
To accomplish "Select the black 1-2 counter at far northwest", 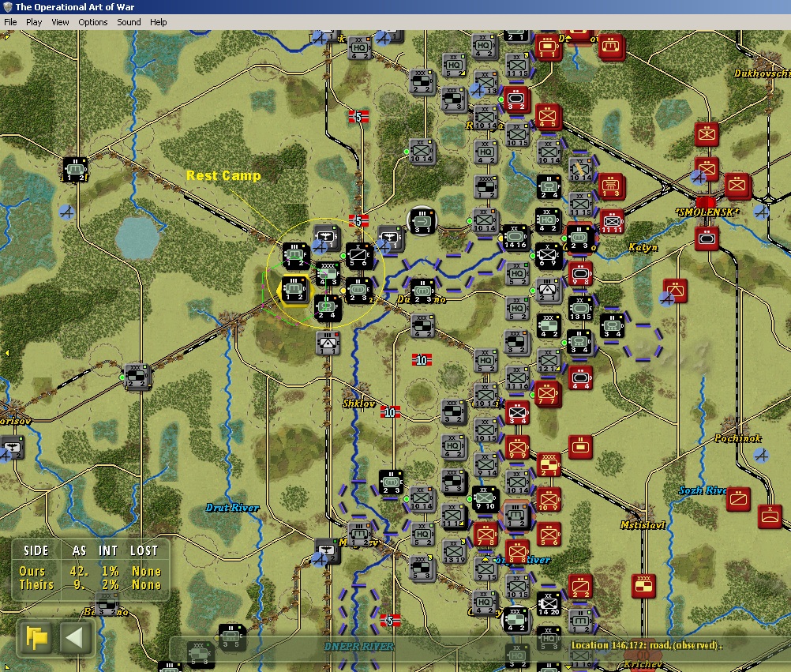I will 75,170.
